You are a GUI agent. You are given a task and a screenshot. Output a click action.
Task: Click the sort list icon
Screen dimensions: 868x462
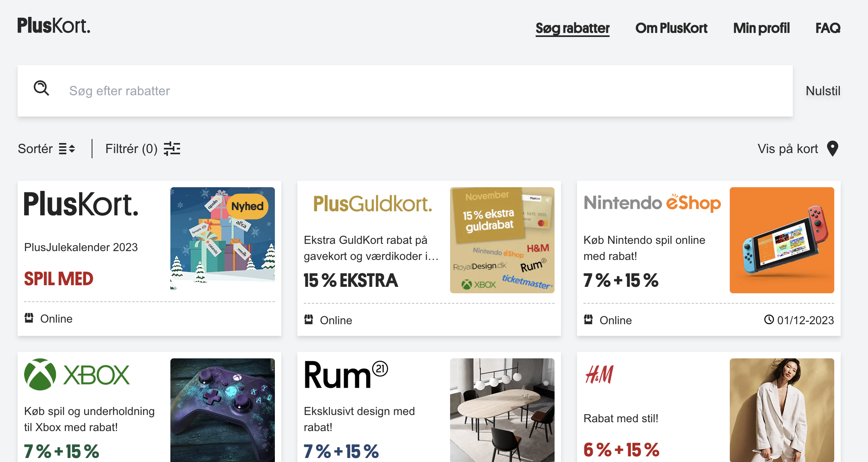[x=67, y=149]
